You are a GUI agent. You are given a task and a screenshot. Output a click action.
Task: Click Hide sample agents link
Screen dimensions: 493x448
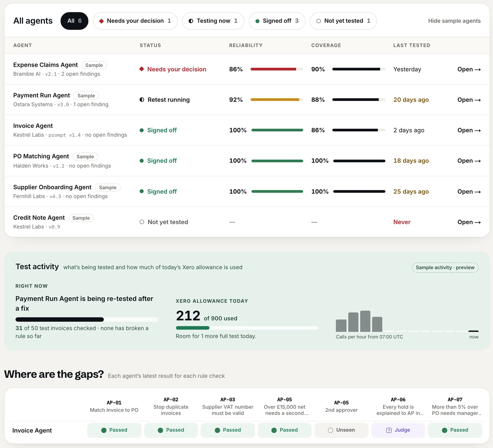(x=454, y=21)
